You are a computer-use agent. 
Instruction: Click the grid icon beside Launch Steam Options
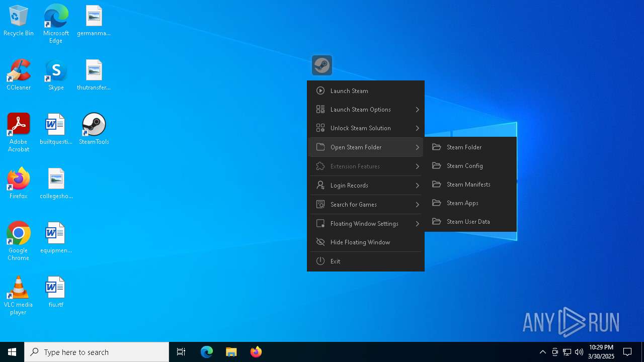point(320,110)
